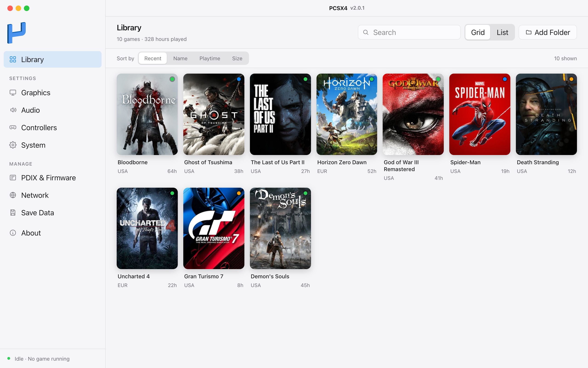Click the Controllers gamepad icon
This screenshot has height=368, width=588.
point(13,127)
